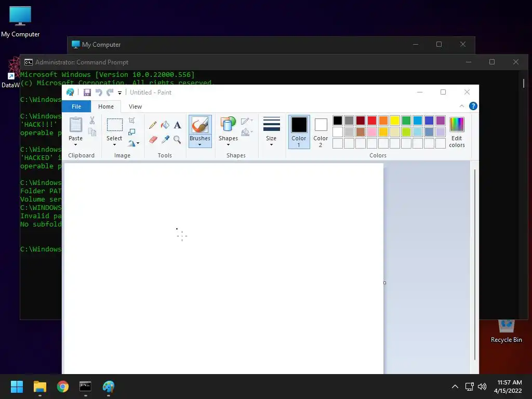The height and width of the screenshot is (399, 532).
Task: Click the Size line thickness icon
Action: click(x=271, y=124)
